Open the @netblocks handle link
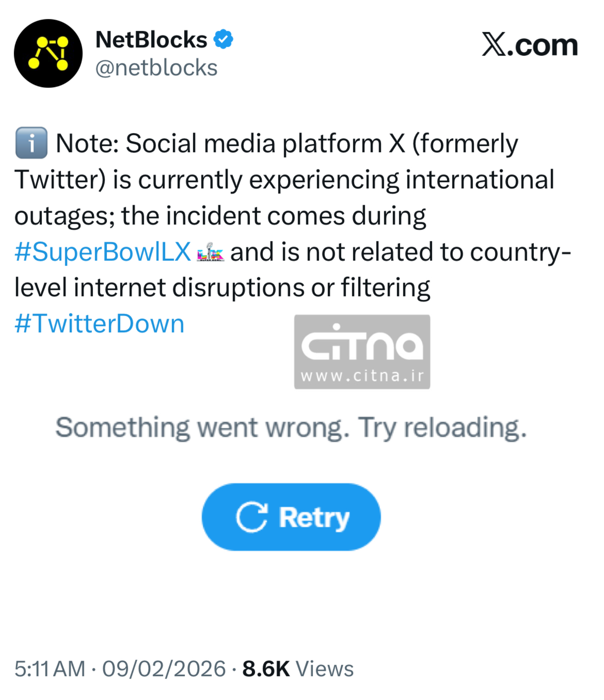The image size is (604, 700). (156, 68)
